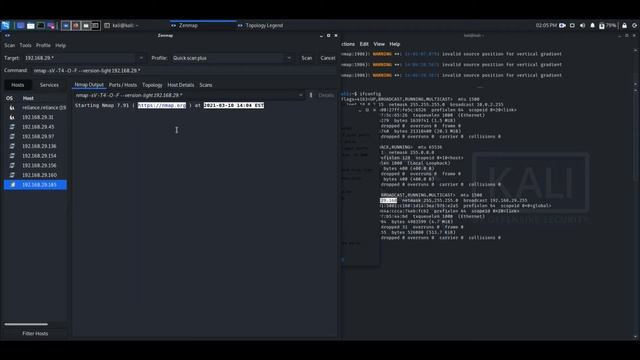This screenshot has height=360, width=640.
Task: Open the volume control in the tray
Action: point(582,25)
